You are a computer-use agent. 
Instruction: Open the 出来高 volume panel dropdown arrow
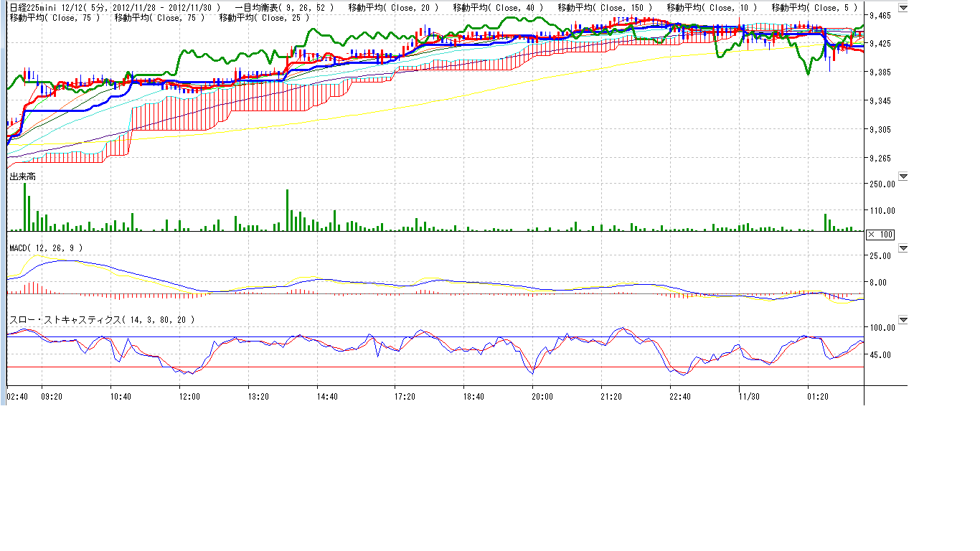(903, 176)
